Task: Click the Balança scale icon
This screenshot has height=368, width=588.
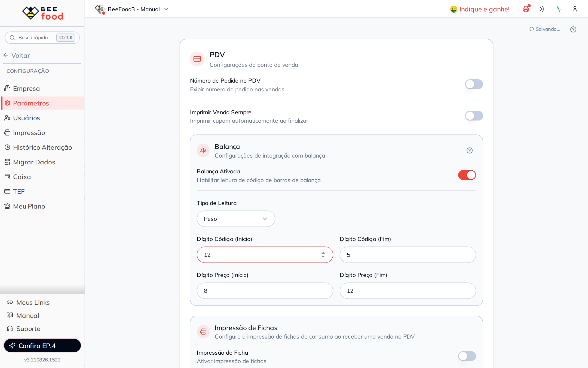Action: click(203, 150)
